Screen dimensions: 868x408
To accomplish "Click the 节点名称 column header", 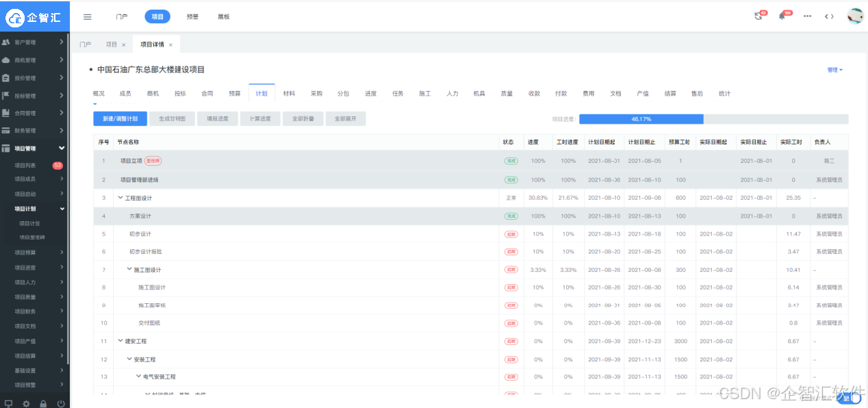I will pyautogui.click(x=129, y=142).
